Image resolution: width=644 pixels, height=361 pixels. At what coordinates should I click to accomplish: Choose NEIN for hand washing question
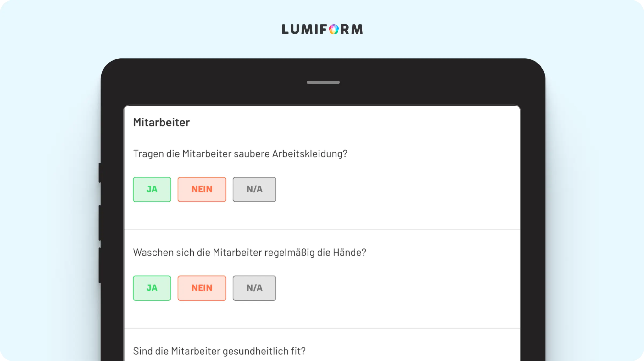[202, 288]
